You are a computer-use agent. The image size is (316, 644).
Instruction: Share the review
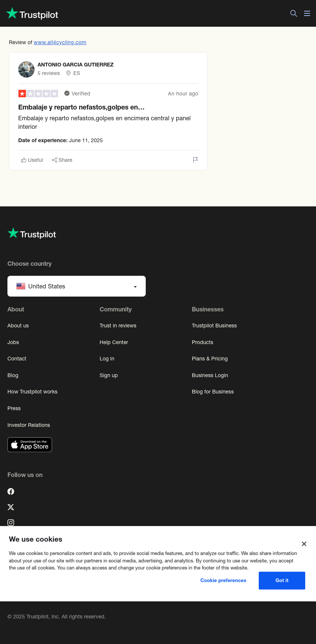coord(62,160)
